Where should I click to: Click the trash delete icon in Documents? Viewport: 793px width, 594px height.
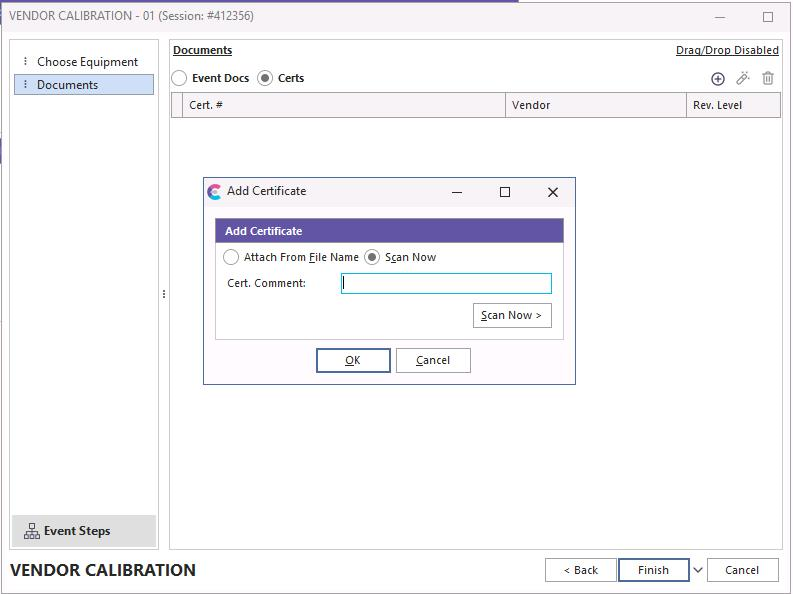click(768, 78)
